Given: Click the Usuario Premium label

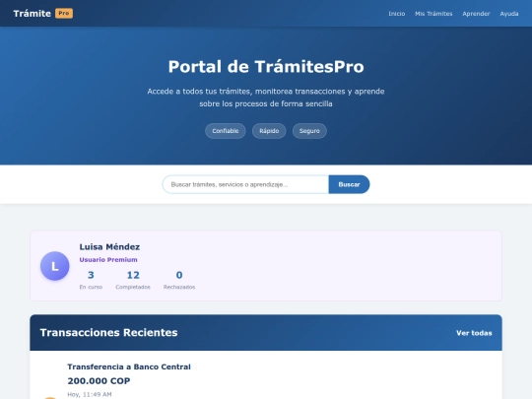Looking at the screenshot, I should tap(108, 259).
